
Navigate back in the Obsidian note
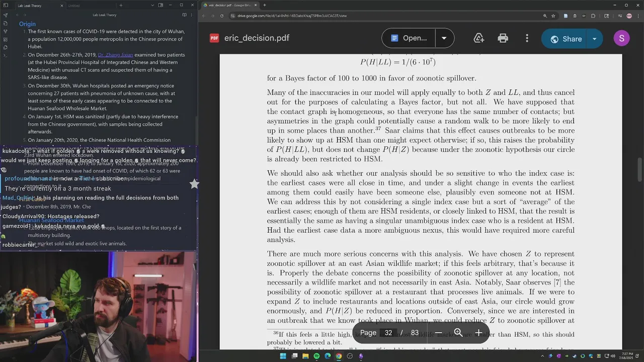click(x=17, y=15)
